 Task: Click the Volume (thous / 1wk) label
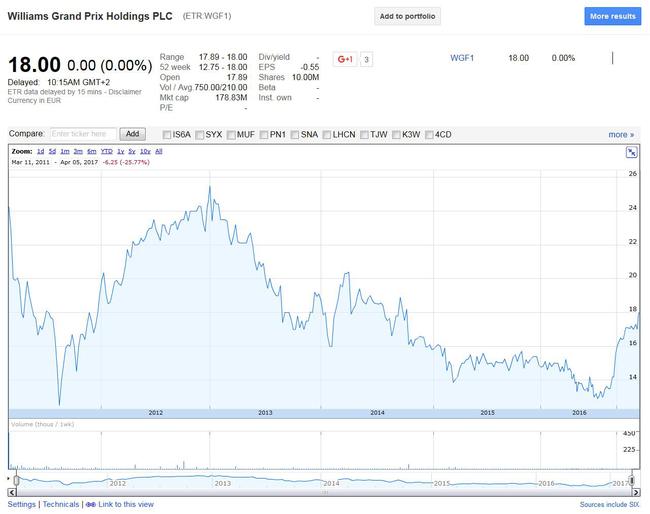43,424
